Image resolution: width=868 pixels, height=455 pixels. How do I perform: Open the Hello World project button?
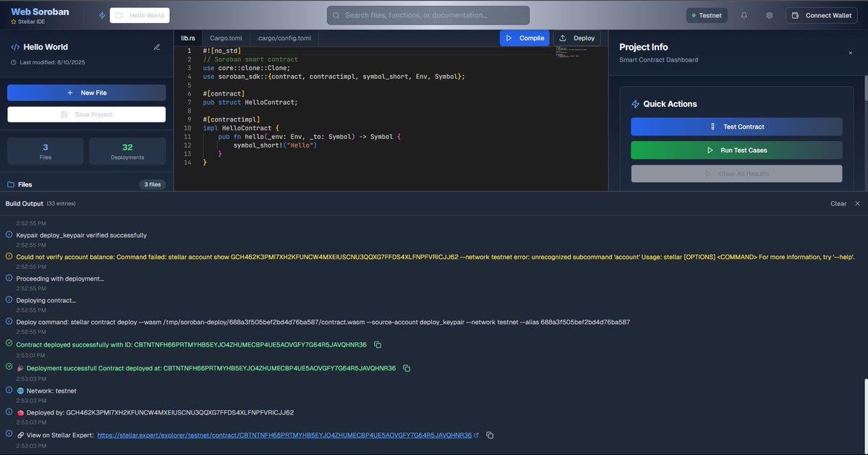140,15
